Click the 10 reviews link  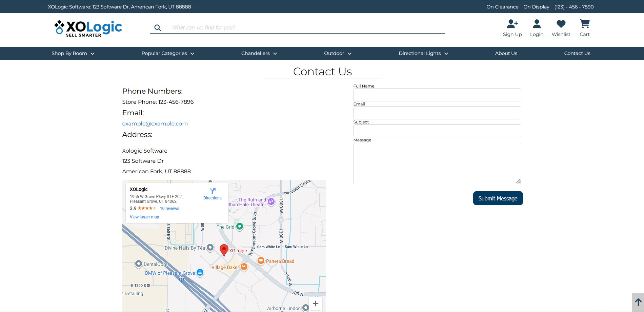click(x=169, y=209)
